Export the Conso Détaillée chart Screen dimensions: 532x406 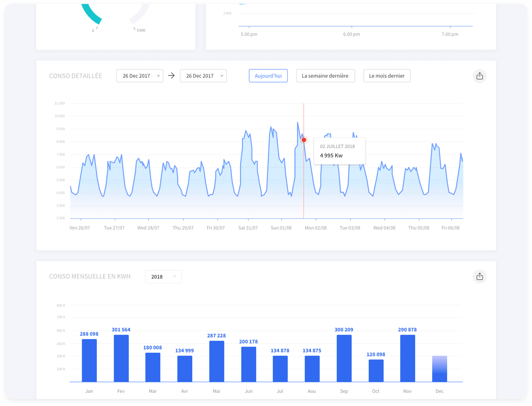(480, 76)
